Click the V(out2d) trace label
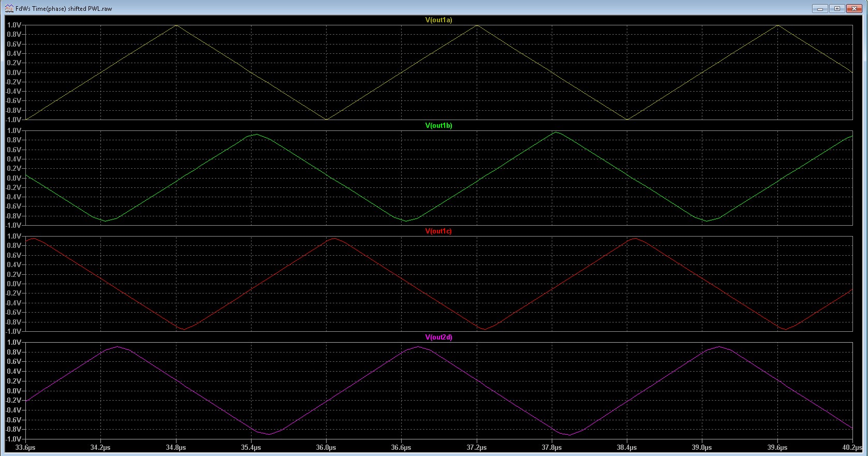868x456 pixels. [438, 337]
